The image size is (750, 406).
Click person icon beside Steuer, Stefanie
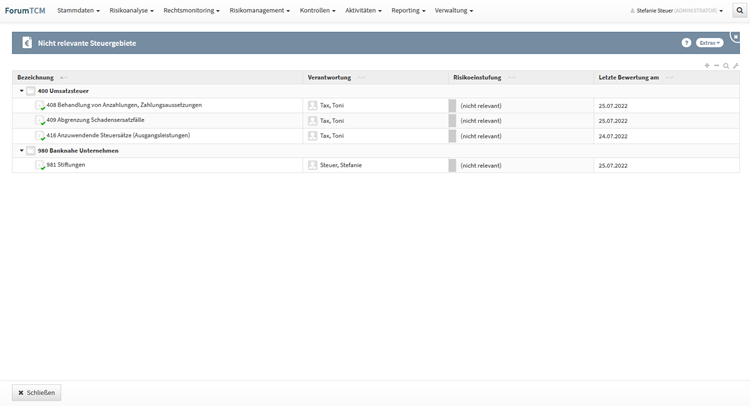click(313, 166)
